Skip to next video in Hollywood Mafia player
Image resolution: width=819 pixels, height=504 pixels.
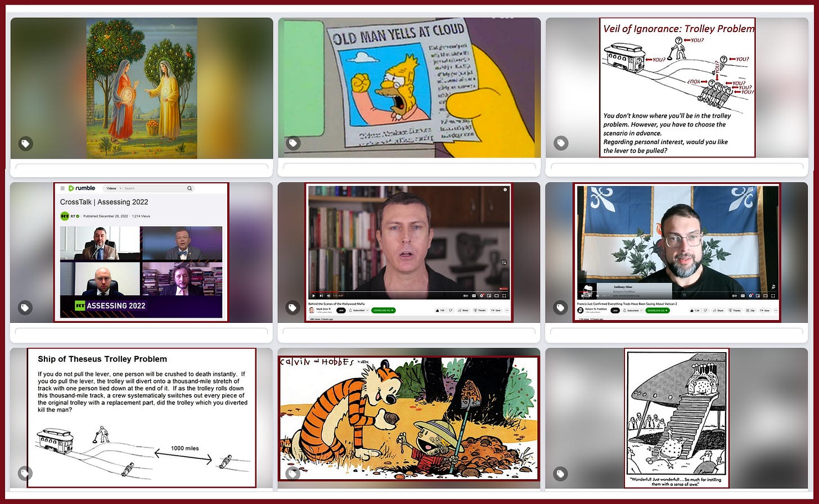pyautogui.click(x=321, y=296)
